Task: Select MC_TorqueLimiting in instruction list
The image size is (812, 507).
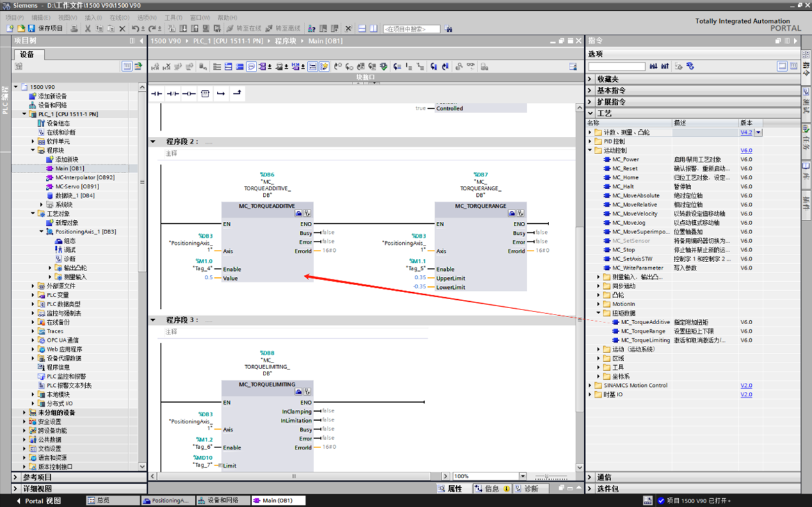Action: [x=645, y=341]
